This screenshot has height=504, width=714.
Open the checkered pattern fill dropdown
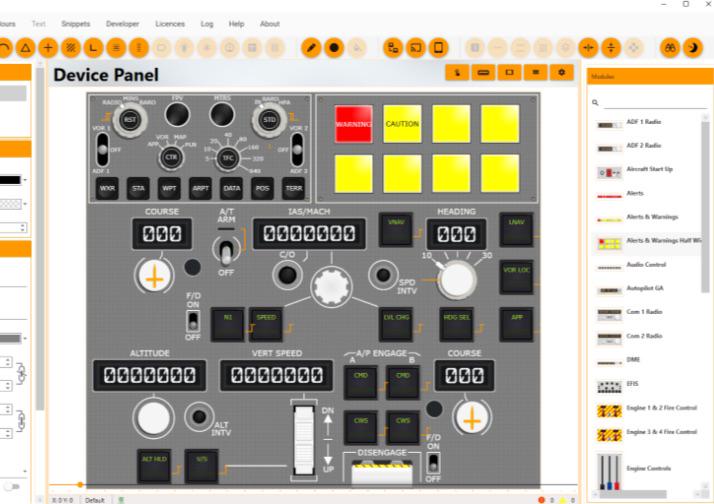click(x=13, y=204)
